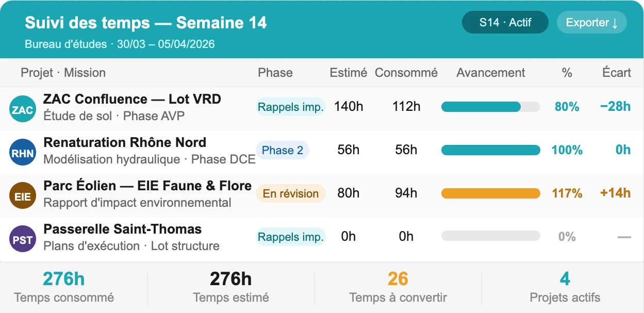644x313 pixels.
Task: Click the RHN project avatar icon
Action: point(23,153)
